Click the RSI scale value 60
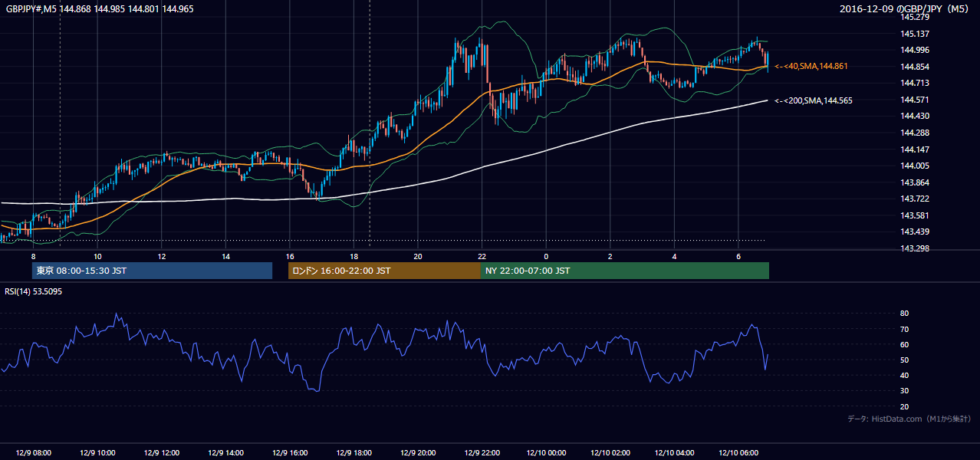This screenshot has height=460, width=980. pos(905,344)
